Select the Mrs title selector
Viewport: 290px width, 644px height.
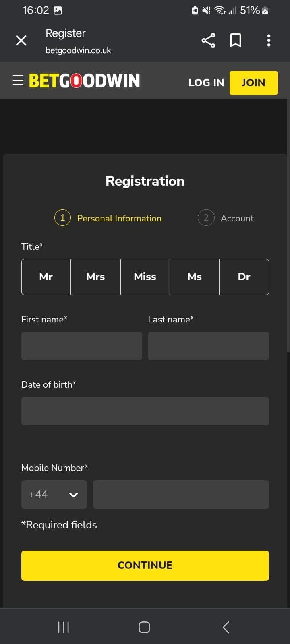point(95,277)
